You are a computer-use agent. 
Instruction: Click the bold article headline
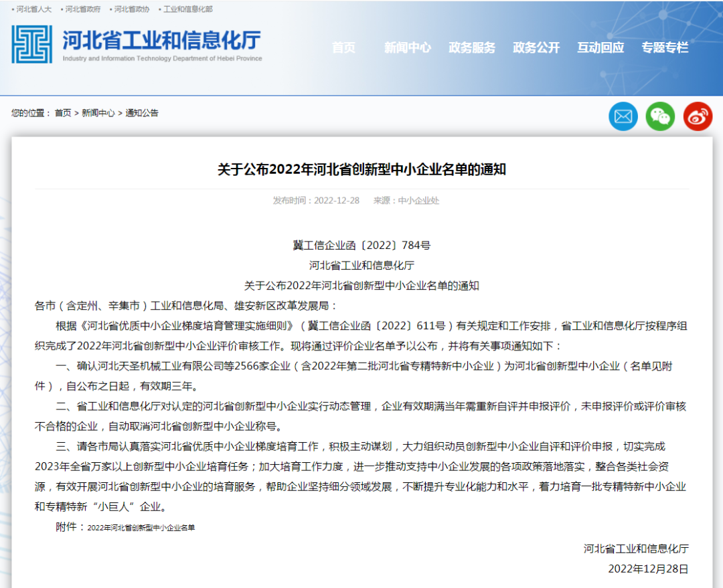click(x=361, y=169)
